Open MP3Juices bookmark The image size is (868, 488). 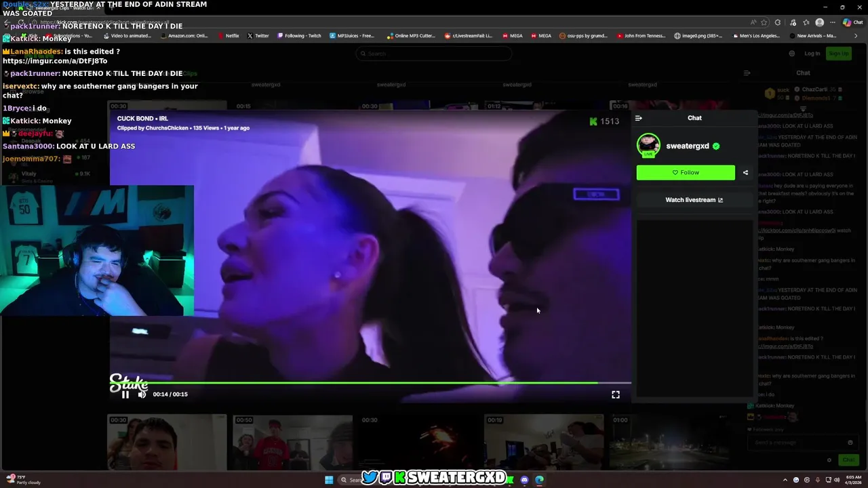(352, 36)
